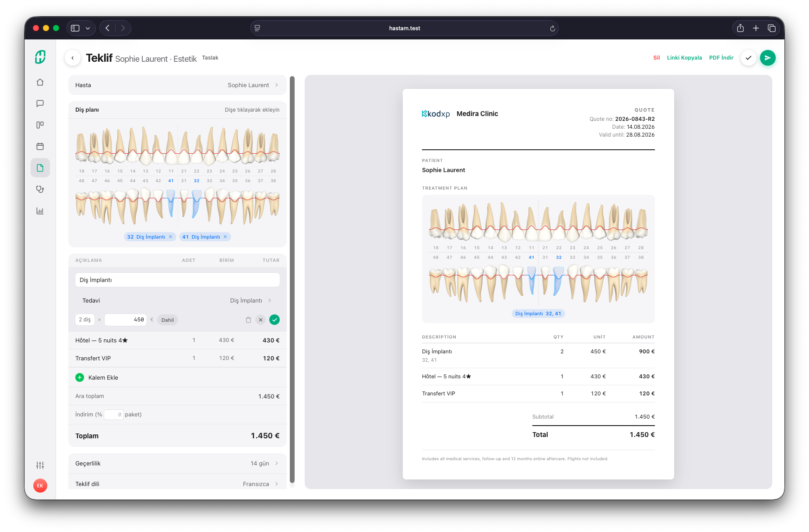Viewport: 809px width, 532px height.
Task: Open the calendar icon in sidebar
Action: (40, 146)
